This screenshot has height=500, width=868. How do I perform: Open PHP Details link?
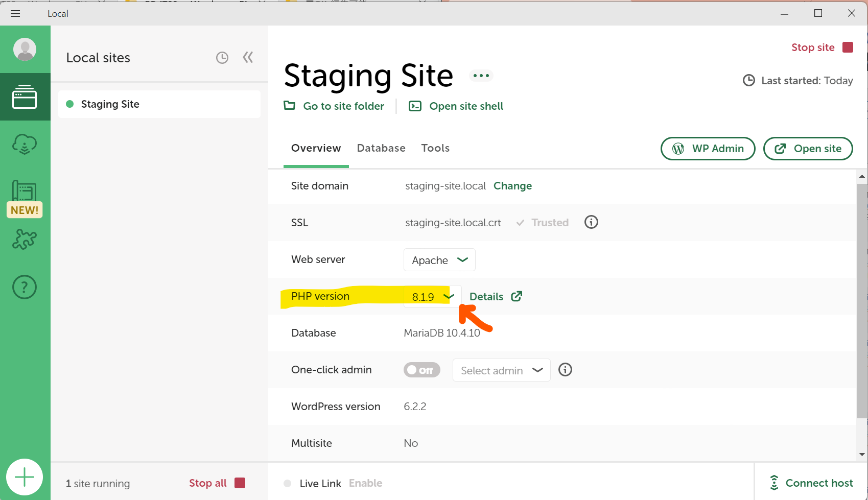(x=496, y=297)
